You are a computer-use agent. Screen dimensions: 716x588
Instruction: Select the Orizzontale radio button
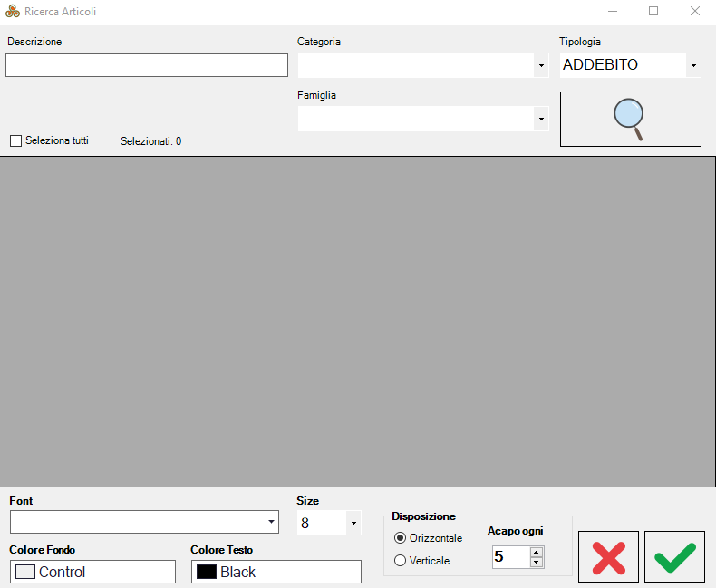coord(401,538)
